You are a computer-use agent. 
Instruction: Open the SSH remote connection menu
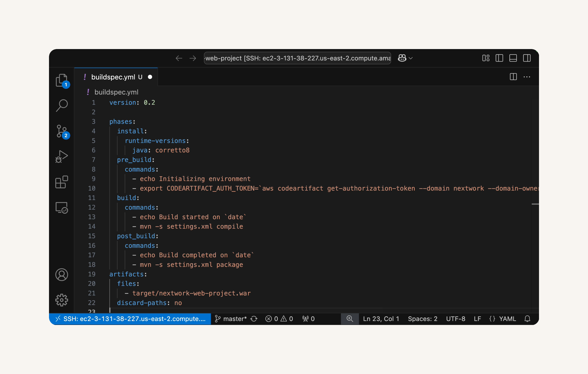130,319
